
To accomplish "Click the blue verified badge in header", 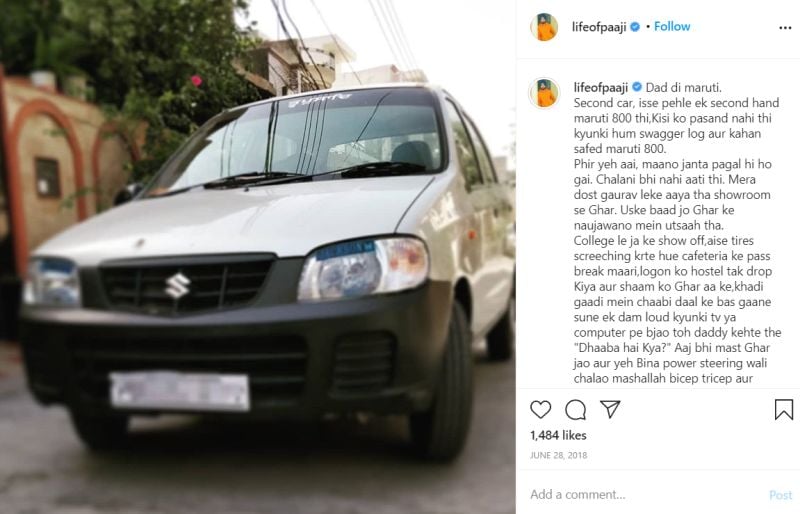I will [x=635, y=27].
